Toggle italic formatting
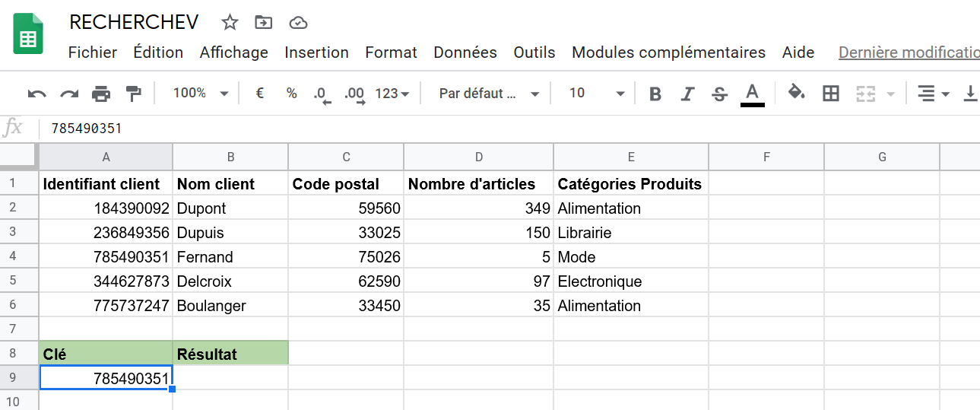980x410 pixels. click(x=687, y=94)
